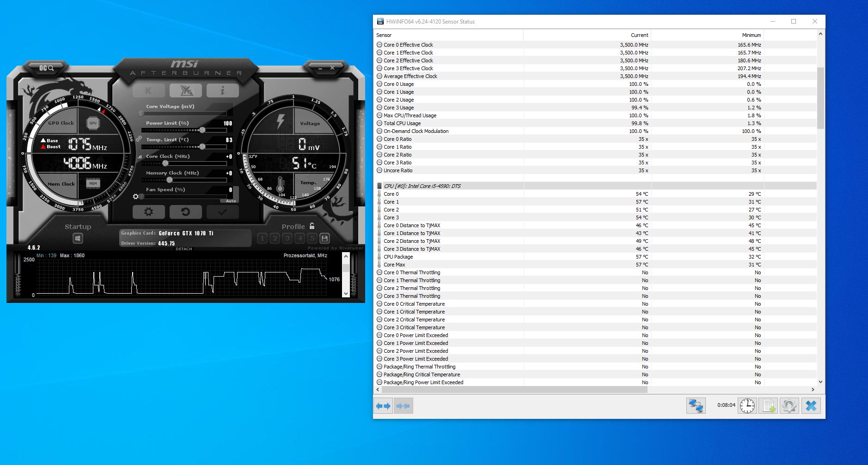Collapse sensor columns with grey arrows button
This screenshot has width=868, height=465.
(403, 406)
